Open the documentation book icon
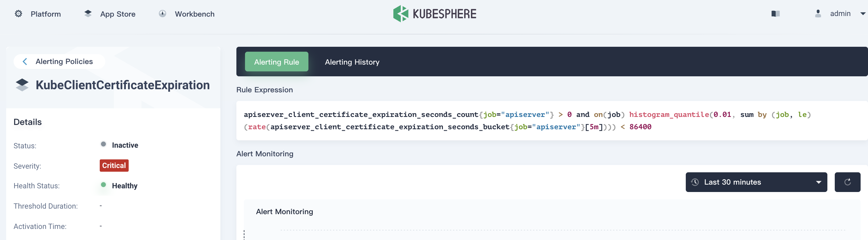The height and width of the screenshot is (240, 868). coord(776,14)
